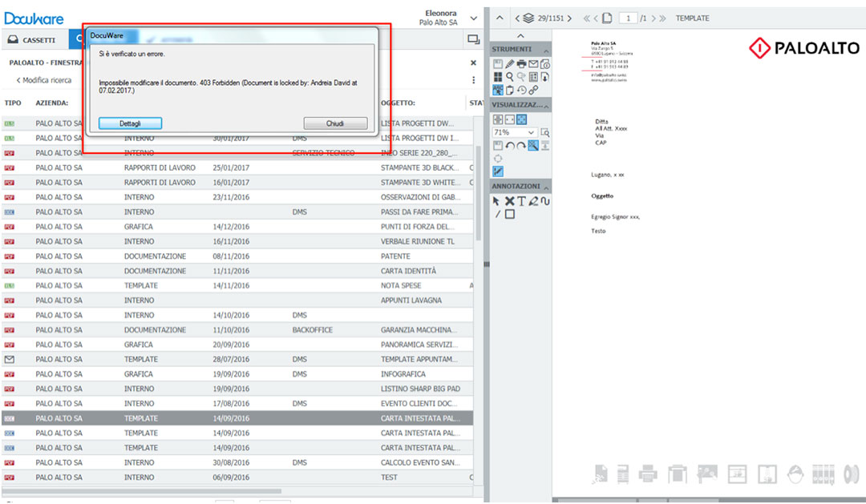The image size is (866, 504).
Task: Select the rectangle annotation tool
Action: coord(510,214)
